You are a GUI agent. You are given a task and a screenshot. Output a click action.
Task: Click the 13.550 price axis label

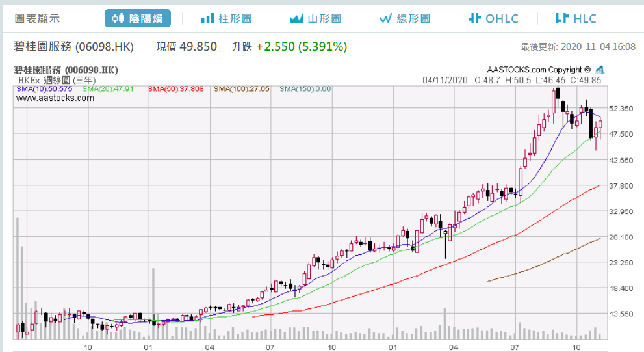pyautogui.click(x=621, y=314)
